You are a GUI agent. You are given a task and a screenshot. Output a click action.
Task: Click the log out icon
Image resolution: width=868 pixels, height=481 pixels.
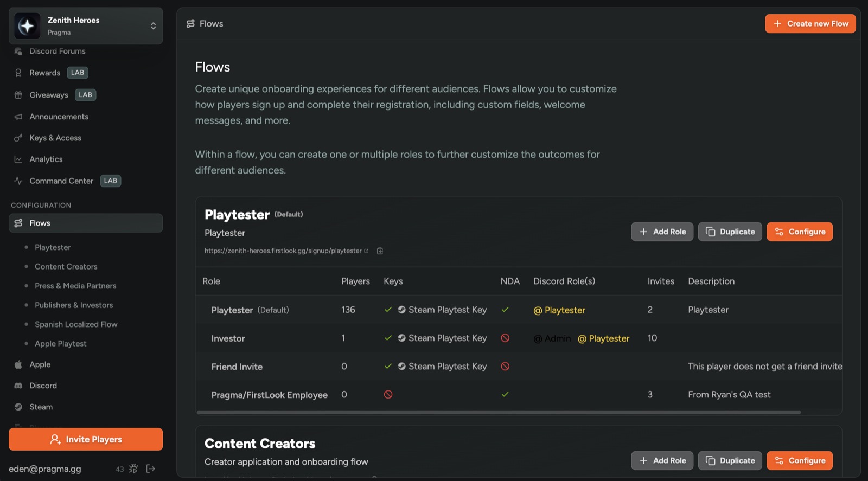tap(151, 469)
